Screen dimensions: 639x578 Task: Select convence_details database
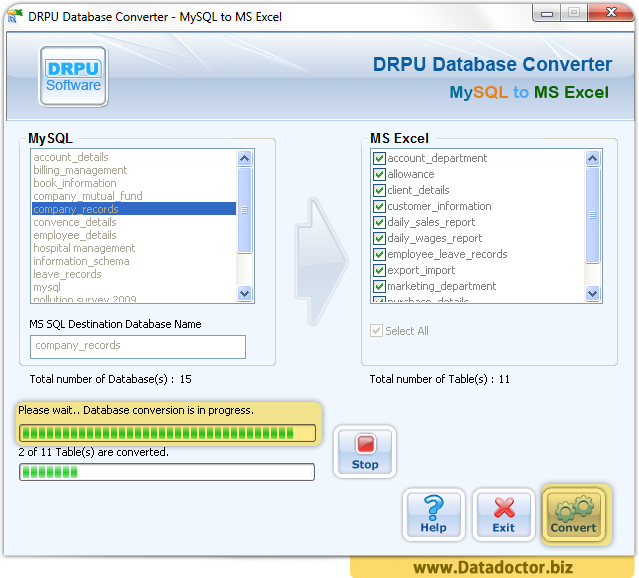pos(134,222)
